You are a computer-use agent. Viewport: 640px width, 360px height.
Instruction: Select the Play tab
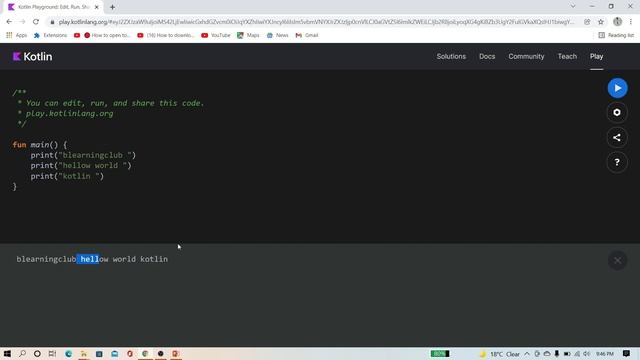[x=596, y=56]
